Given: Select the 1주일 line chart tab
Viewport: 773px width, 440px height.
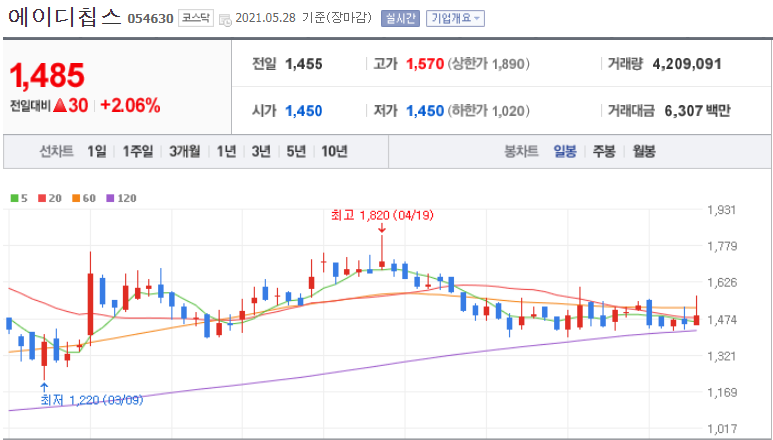Looking at the screenshot, I should (138, 151).
